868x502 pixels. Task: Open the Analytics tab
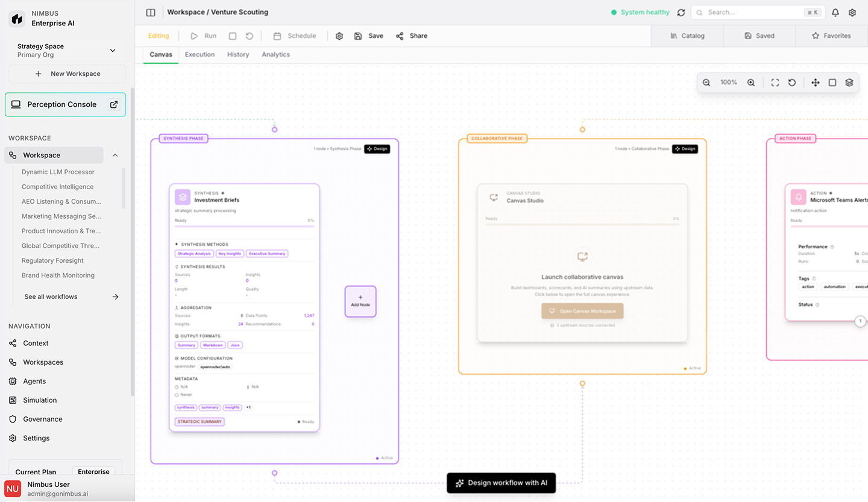click(x=275, y=54)
